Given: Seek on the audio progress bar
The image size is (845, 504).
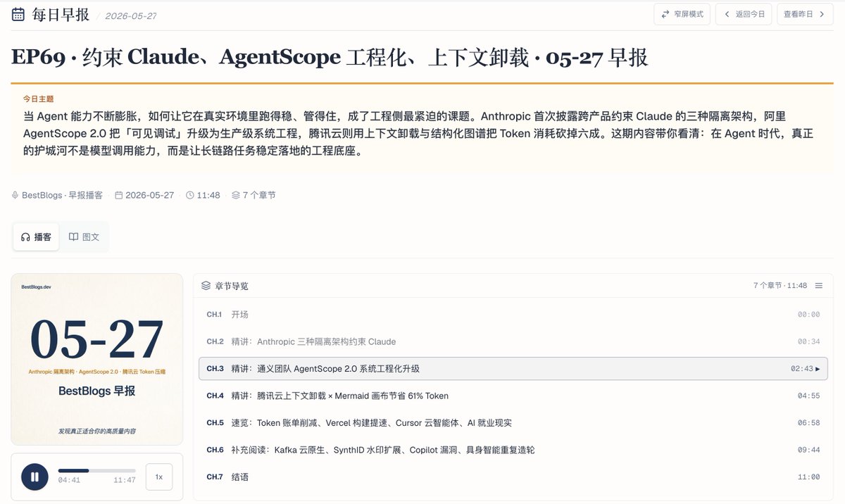Looking at the screenshot, I should click(96, 470).
